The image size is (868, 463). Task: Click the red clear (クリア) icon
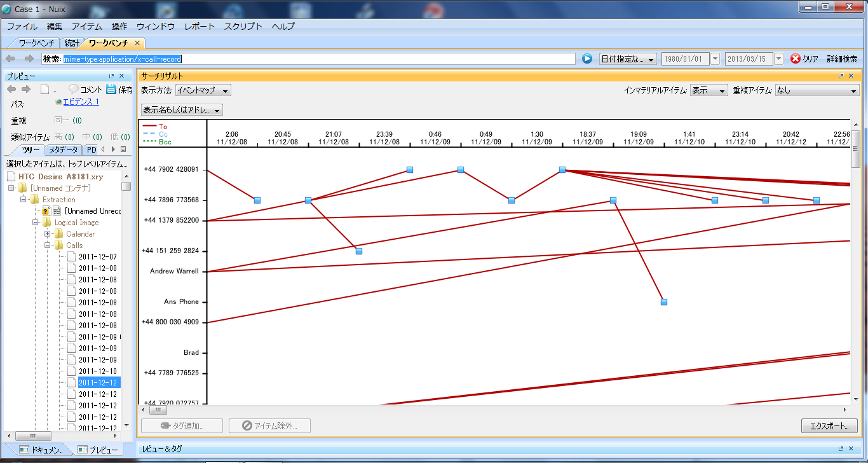(x=796, y=59)
